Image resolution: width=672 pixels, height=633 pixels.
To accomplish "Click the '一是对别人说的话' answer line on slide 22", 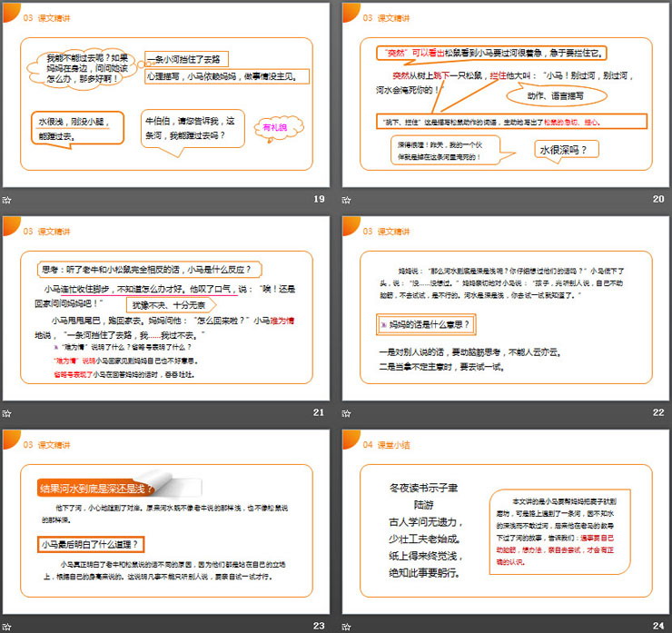I will coord(470,352).
